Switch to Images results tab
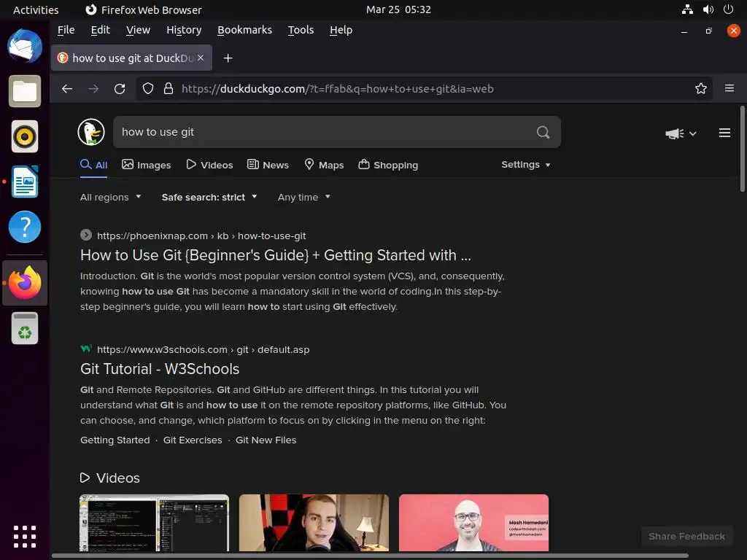747x560 pixels. coord(146,165)
